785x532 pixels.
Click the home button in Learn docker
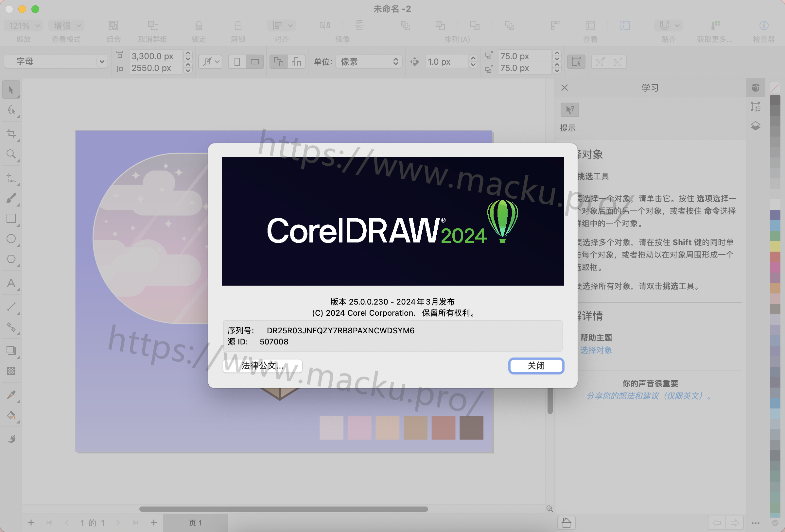(567, 523)
